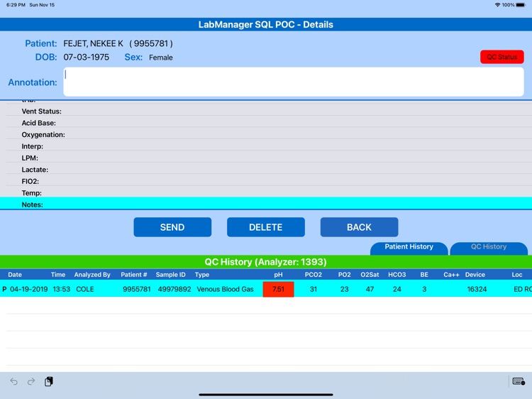The image size is (532, 399).
Task: Click the DOB value 07-03-1975
Action: pyautogui.click(x=86, y=57)
